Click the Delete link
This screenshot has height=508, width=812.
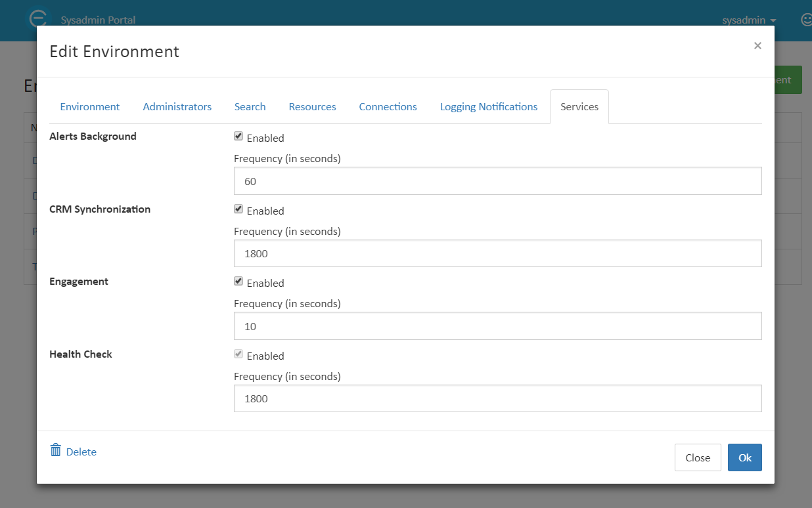(81, 452)
